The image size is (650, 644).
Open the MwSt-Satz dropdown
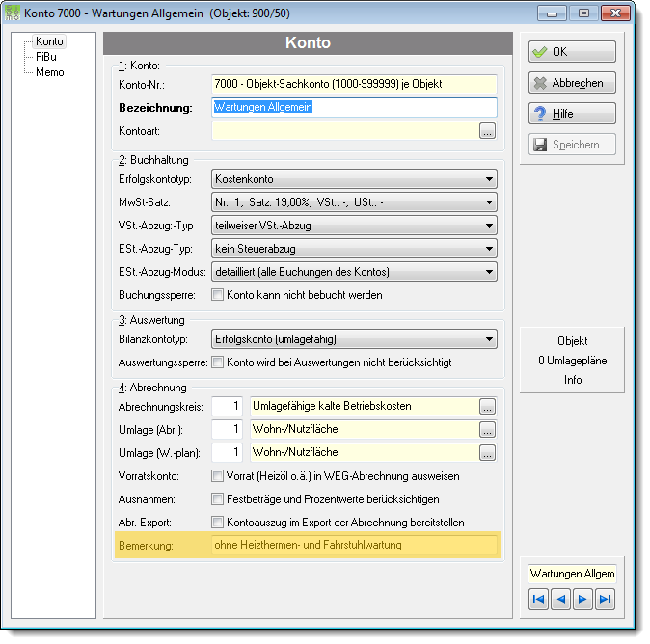354,202
